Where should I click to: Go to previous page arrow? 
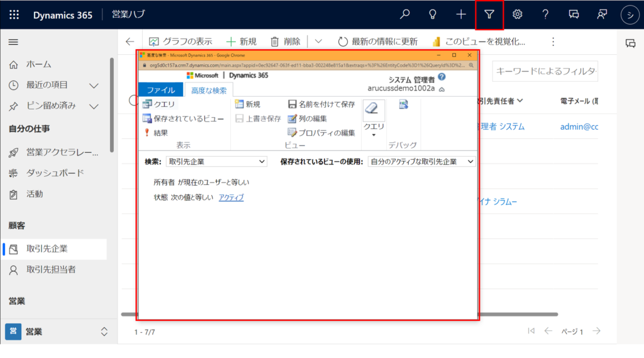[548, 331]
